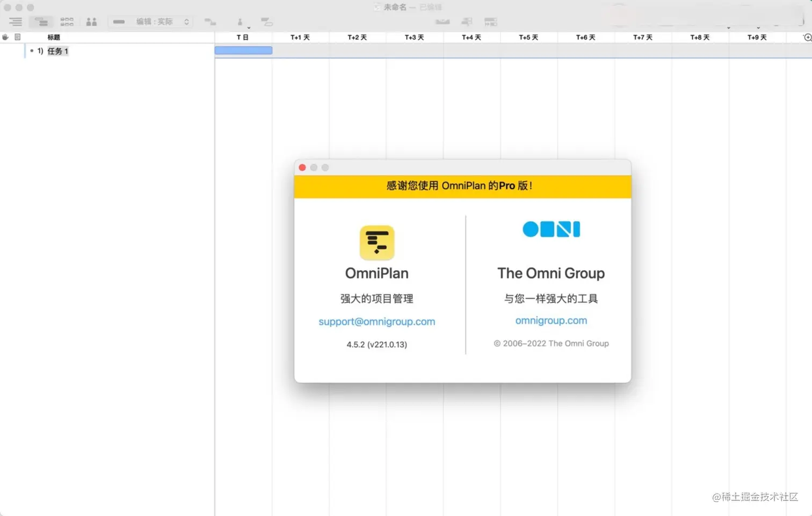Close the About OmniPlan dialog
Screen dimensions: 812x516
(x=302, y=168)
